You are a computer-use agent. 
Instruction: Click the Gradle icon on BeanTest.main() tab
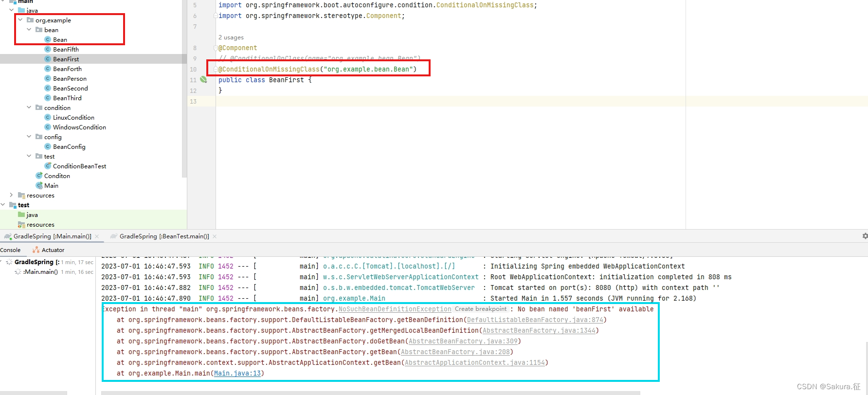(x=114, y=236)
